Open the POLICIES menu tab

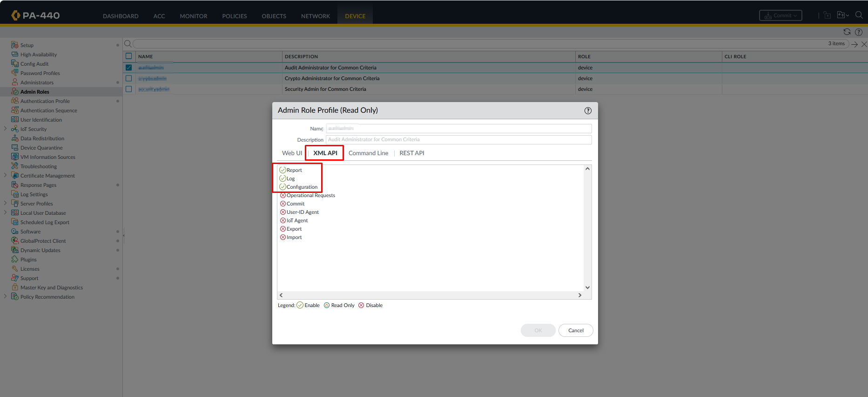[x=235, y=16]
